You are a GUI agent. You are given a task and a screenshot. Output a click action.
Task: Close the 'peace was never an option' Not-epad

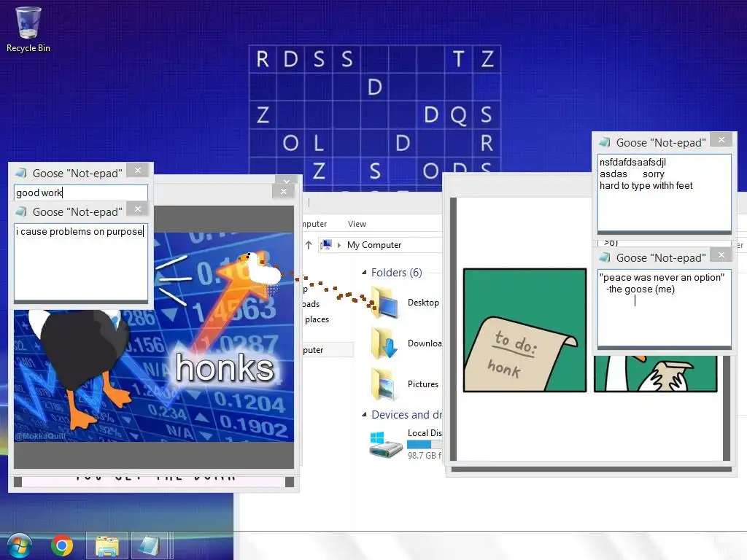[721, 254]
